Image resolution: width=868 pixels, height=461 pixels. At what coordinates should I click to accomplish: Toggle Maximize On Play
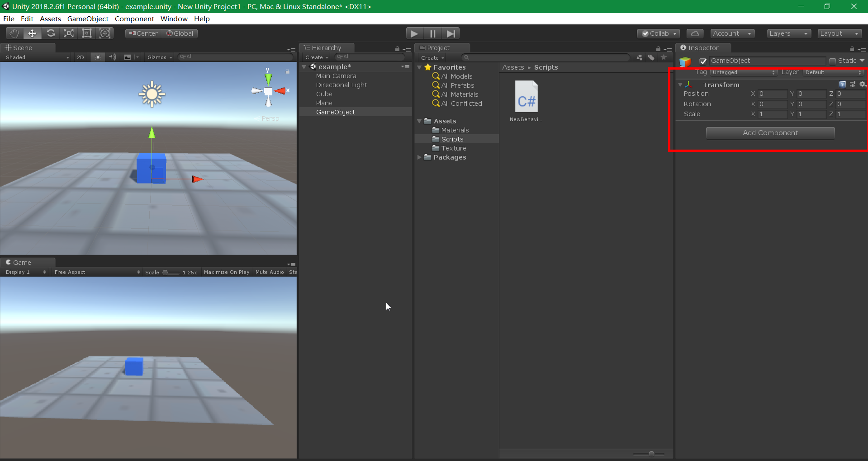click(x=227, y=272)
